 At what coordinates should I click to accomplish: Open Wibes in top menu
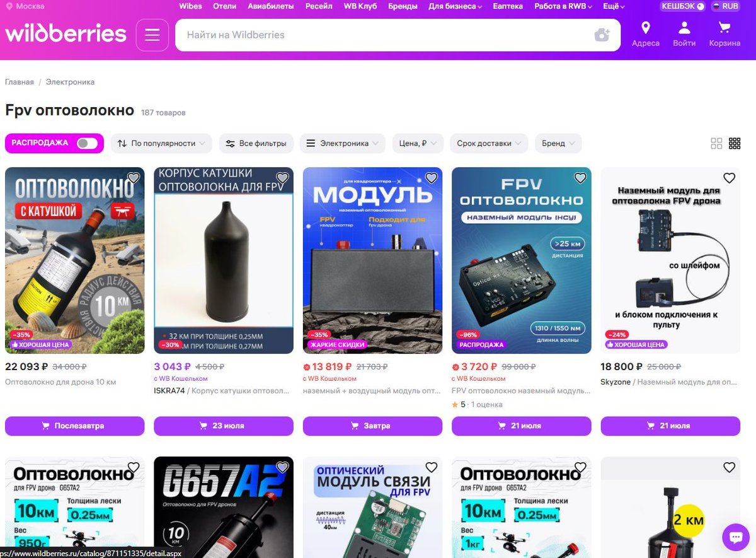click(190, 6)
